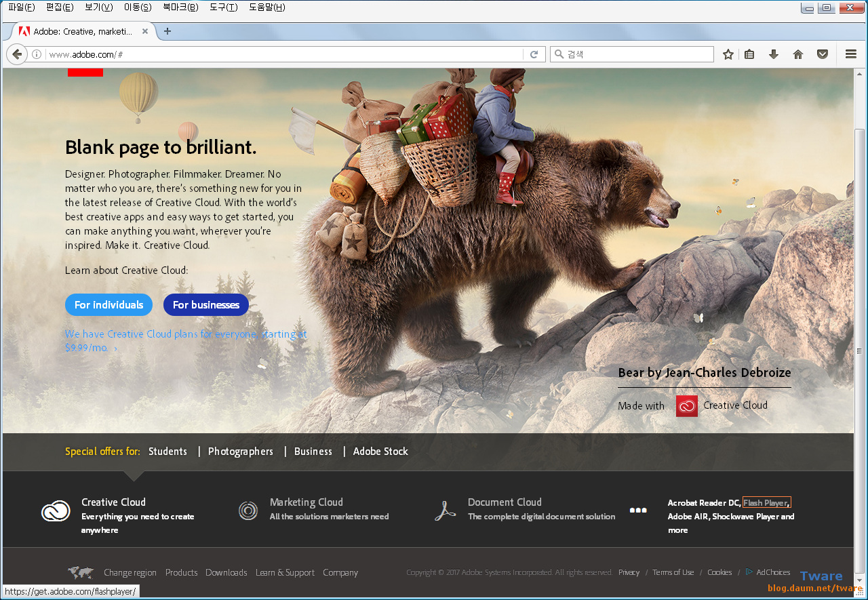Open the Cookies link

point(719,573)
